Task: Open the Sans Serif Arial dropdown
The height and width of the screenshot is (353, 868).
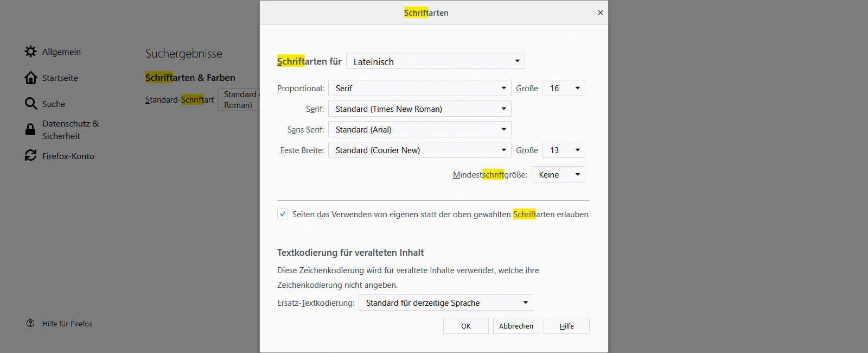Action: click(419, 130)
